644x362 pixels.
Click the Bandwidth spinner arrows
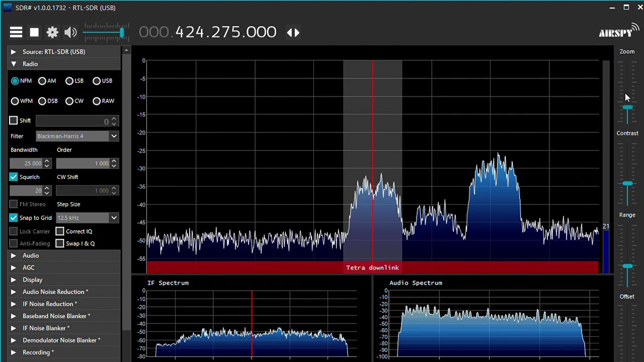[47, 163]
